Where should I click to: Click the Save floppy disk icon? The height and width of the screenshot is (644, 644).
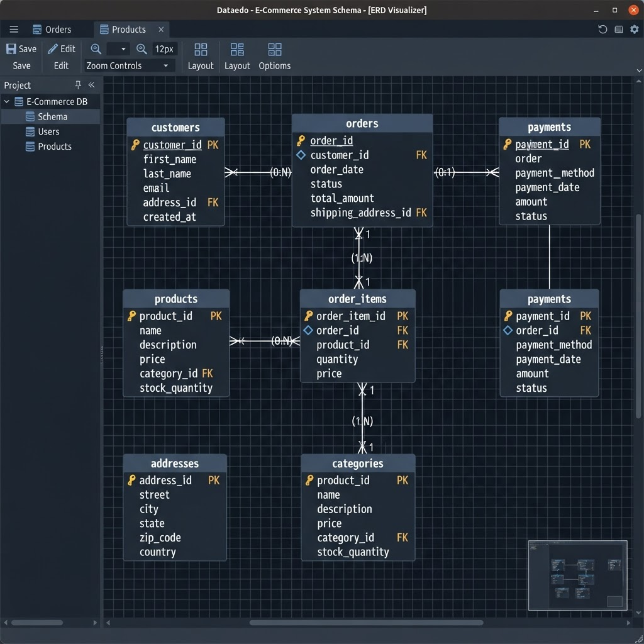pos(11,49)
